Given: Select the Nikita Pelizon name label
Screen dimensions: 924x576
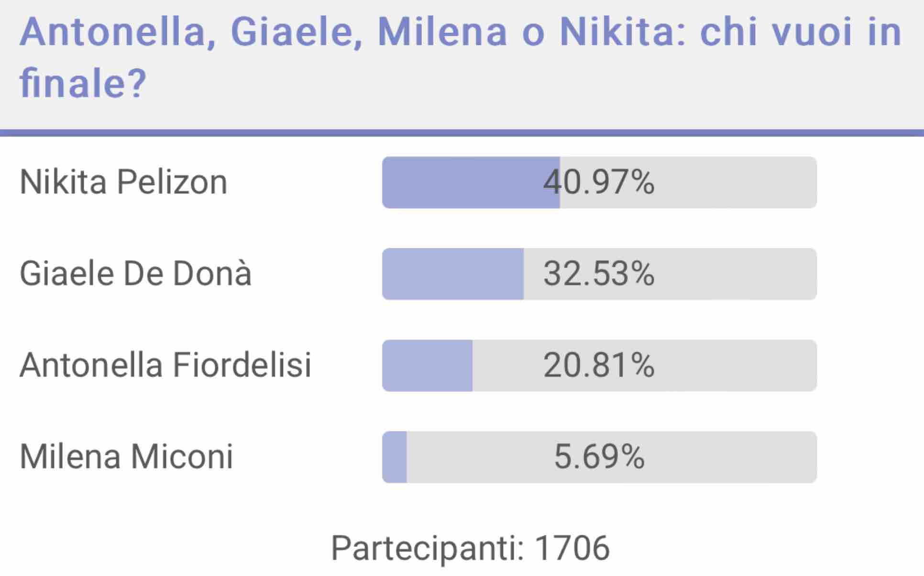Looking at the screenshot, I should 123,182.
